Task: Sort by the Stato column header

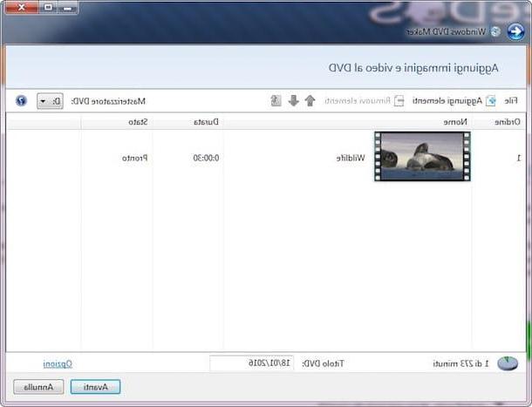Action: point(138,122)
